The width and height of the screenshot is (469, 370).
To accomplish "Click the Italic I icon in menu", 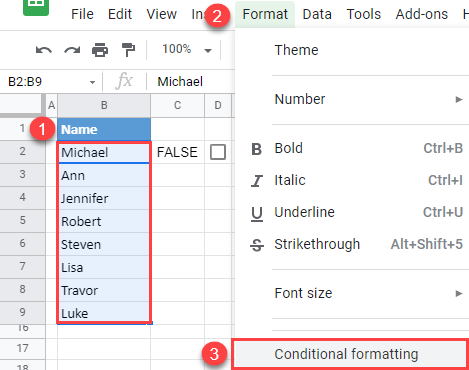I will (257, 181).
